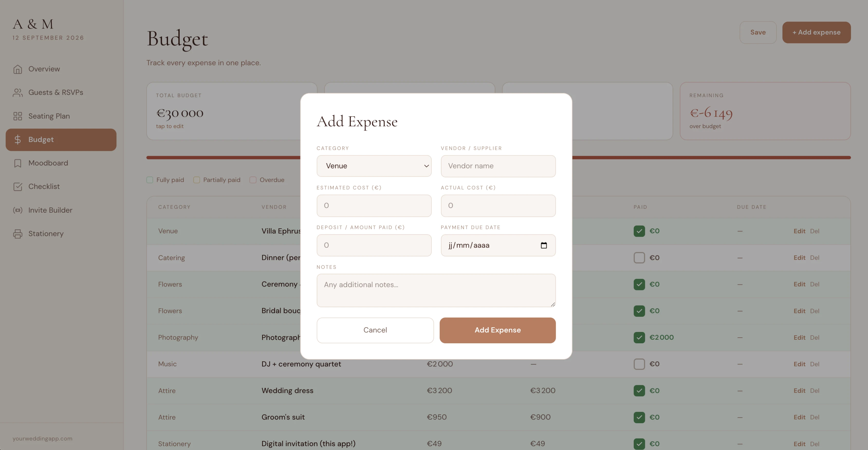The height and width of the screenshot is (450, 868).
Task: Click the Checklist check-square icon
Action: pos(17,186)
